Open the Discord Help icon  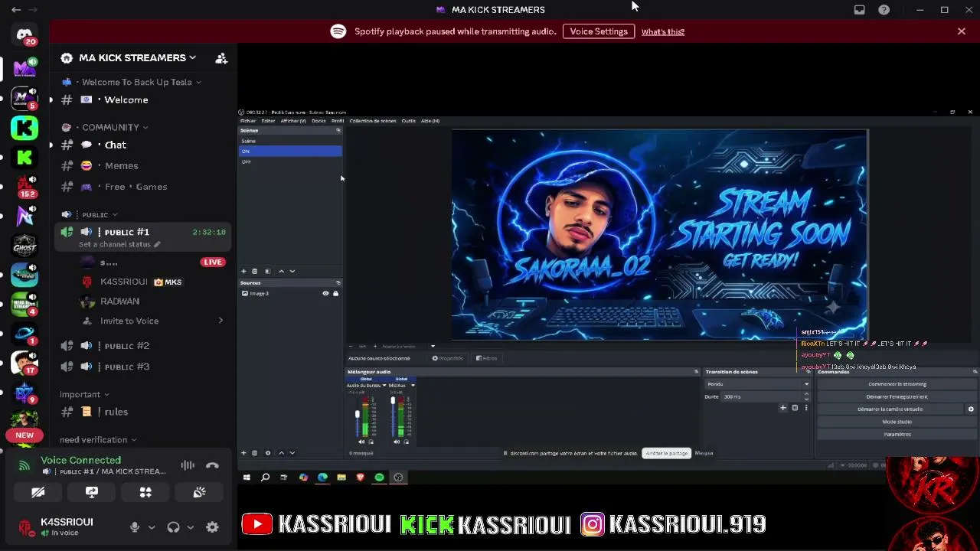tap(884, 10)
